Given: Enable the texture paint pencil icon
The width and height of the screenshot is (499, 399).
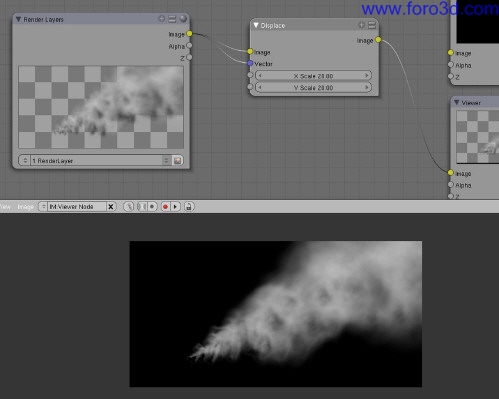Looking at the screenshot, I should [x=129, y=207].
